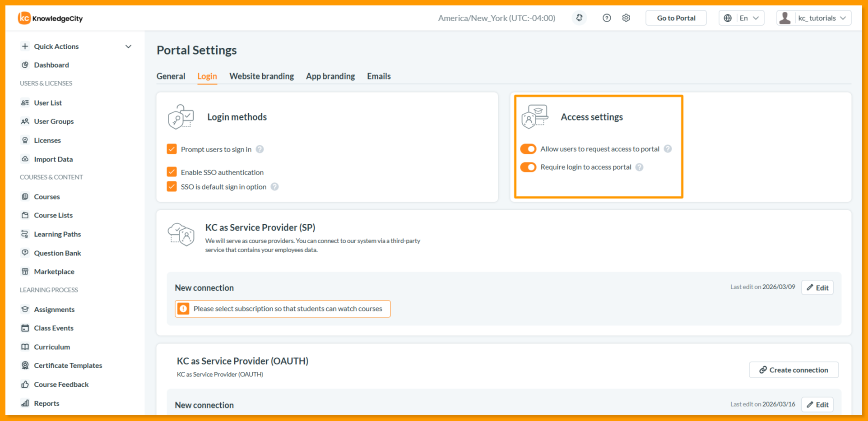Click help icon beside Require login
Viewport: 868px width, 421px height.
pos(639,167)
